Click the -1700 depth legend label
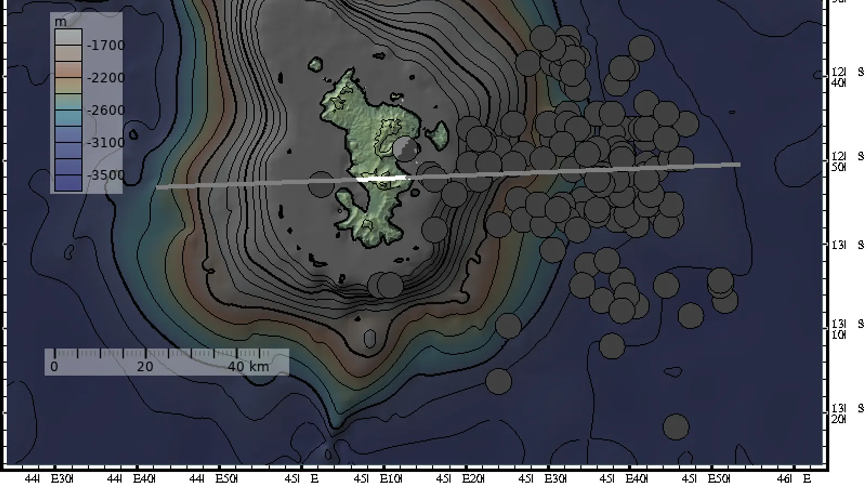 point(106,46)
